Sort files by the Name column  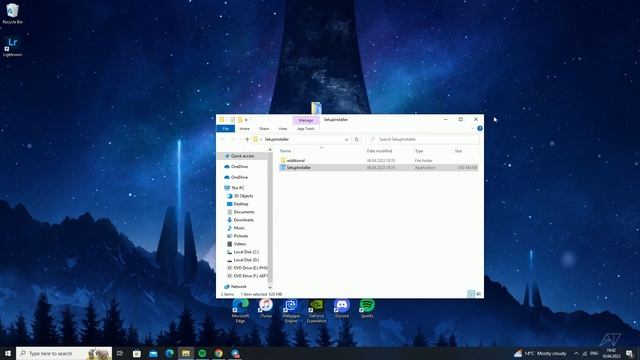[x=285, y=151]
